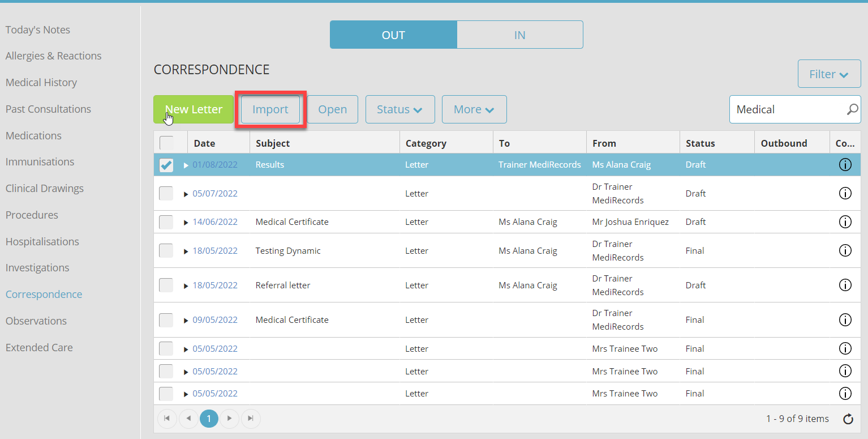The image size is (868, 439).
Task: Open Observations section
Action: tap(36, 321)
